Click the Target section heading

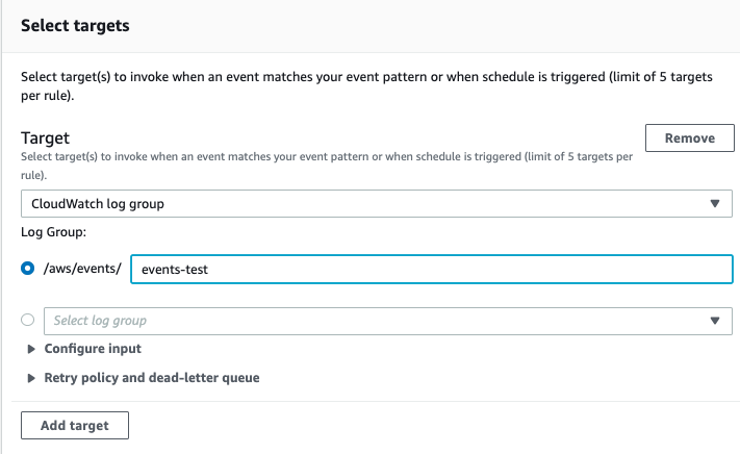45,138
